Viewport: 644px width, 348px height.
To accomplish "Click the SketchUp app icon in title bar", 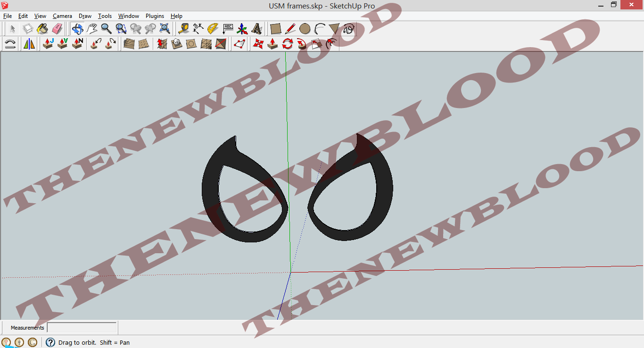I will (x=5, y=5).
